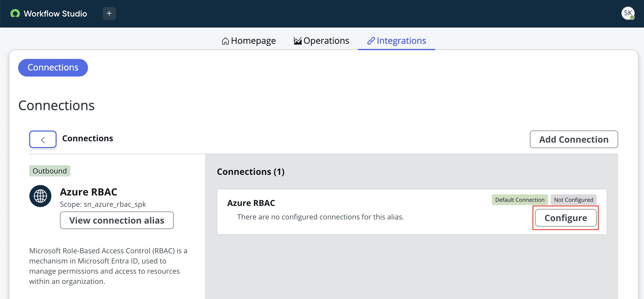The image size is (644, 299).
Task: Click the Microsoft RBAC description paragraph
Action: click(108, 266)
